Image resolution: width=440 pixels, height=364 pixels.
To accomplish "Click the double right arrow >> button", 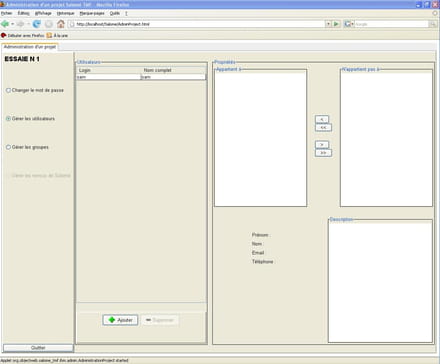I will tap(323, 153).
